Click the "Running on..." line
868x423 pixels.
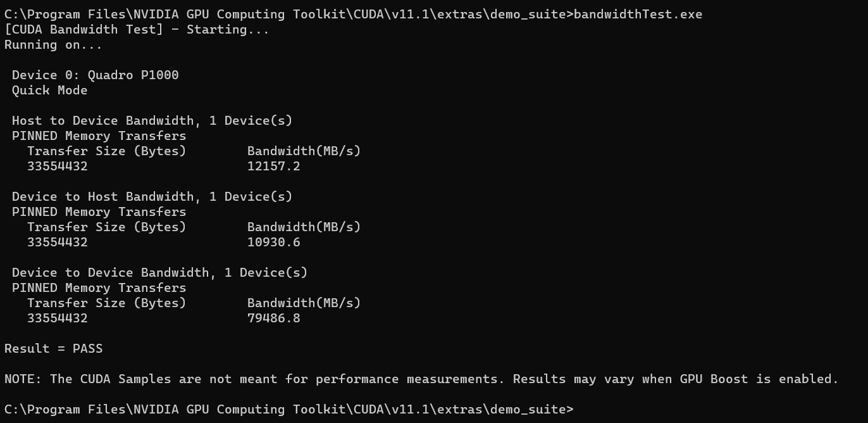coord(53,44)
